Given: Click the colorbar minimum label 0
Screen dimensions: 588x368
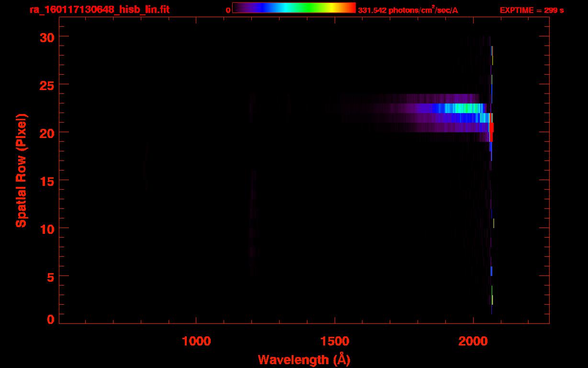Looking at the screenshot, I should [228, 10].
